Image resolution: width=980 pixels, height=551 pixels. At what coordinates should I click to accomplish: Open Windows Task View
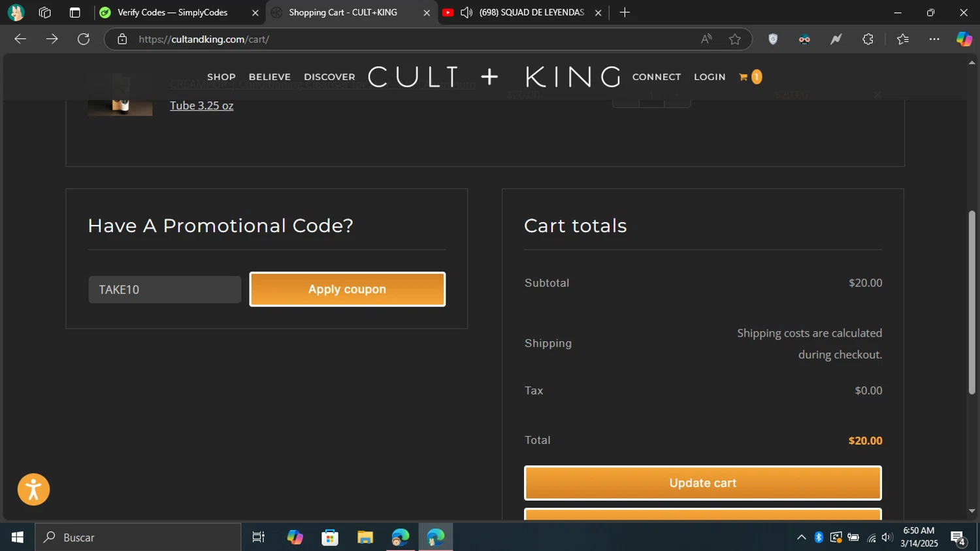click(259, 537)
